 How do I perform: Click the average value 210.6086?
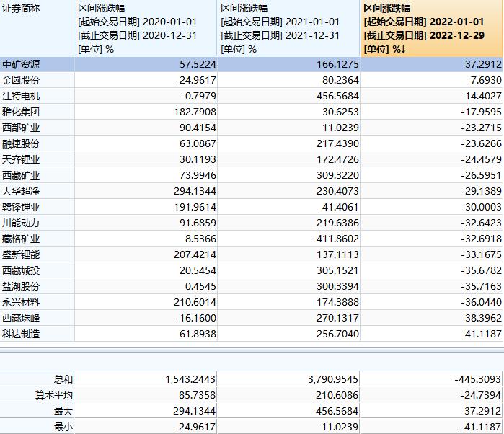337,395
